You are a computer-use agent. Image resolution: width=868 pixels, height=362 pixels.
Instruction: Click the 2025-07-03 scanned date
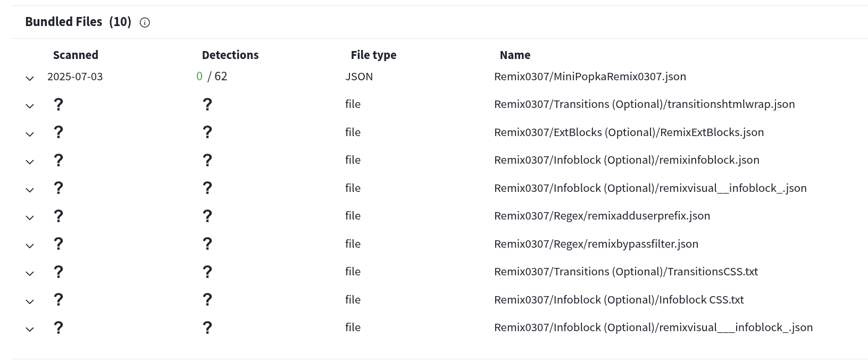click(75, 77)
